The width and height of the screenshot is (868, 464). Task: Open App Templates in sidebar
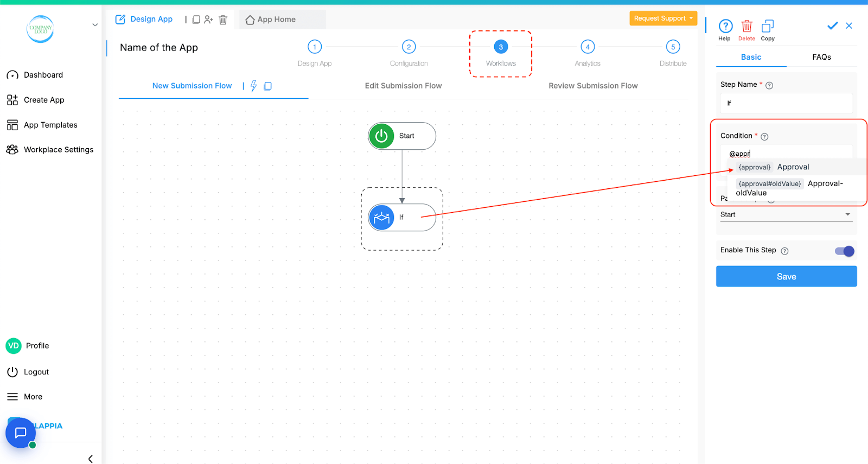point(42,125)
